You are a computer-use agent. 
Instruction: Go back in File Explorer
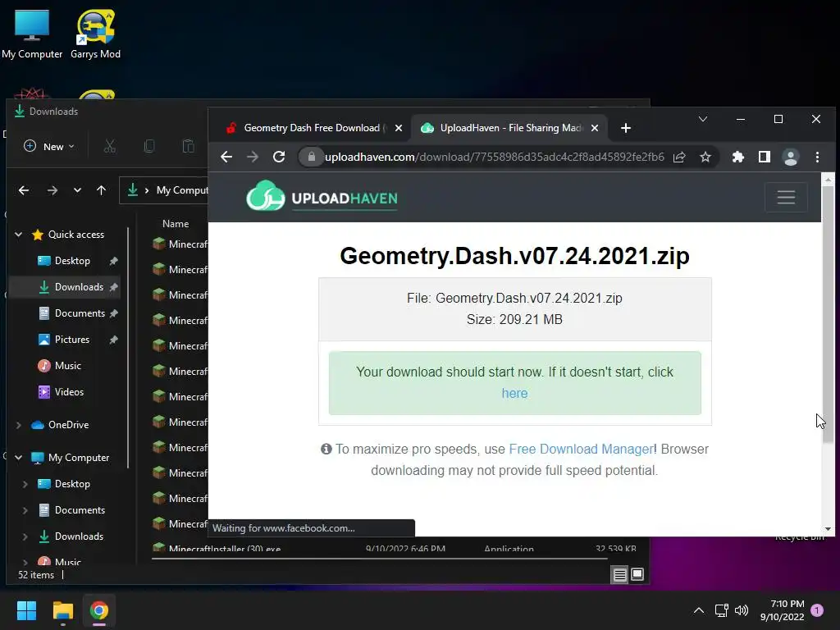(24, 190)
